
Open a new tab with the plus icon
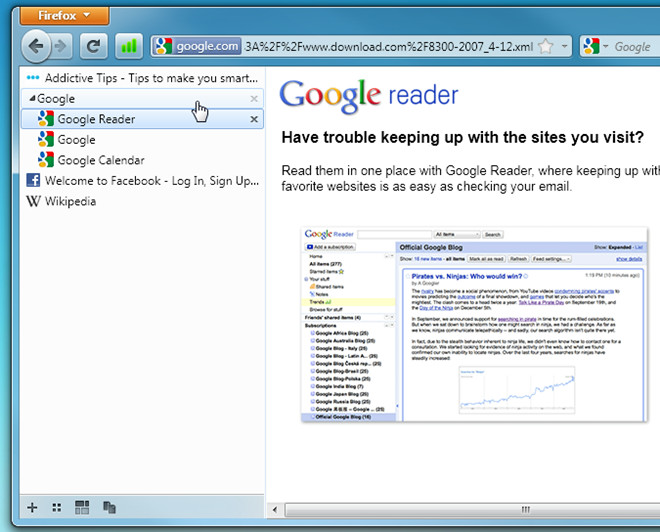pyautogui.click(x=32, y=508)
